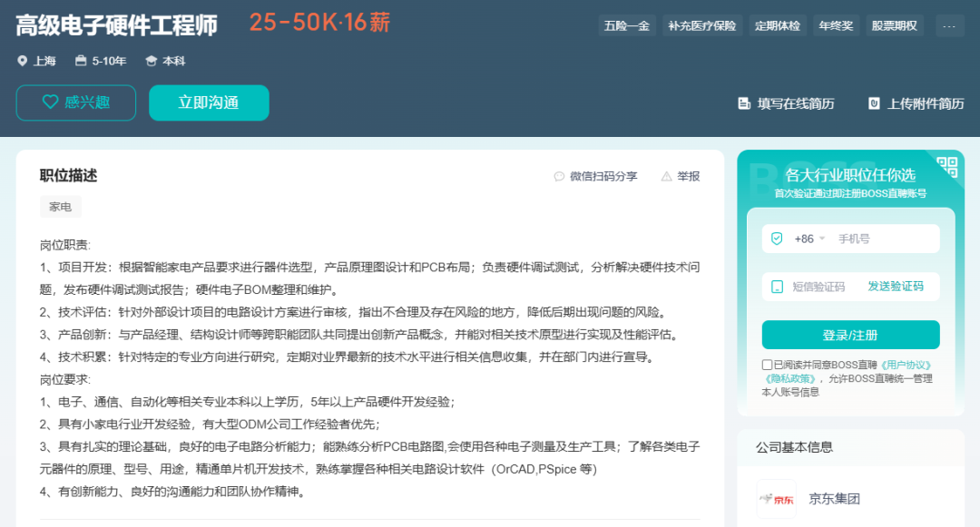Click the 感兴趣 heart button
This screenshot has width=980, height=527.
(x=75, y=102)
